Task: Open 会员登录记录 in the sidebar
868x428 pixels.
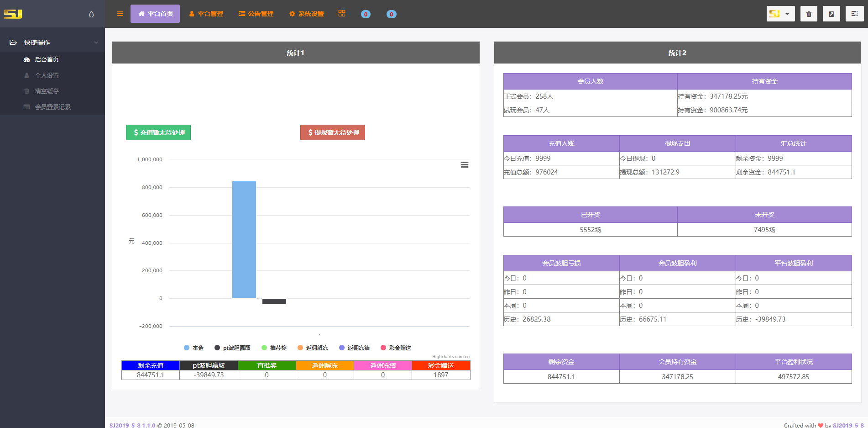Action: (x=52, y=107)
